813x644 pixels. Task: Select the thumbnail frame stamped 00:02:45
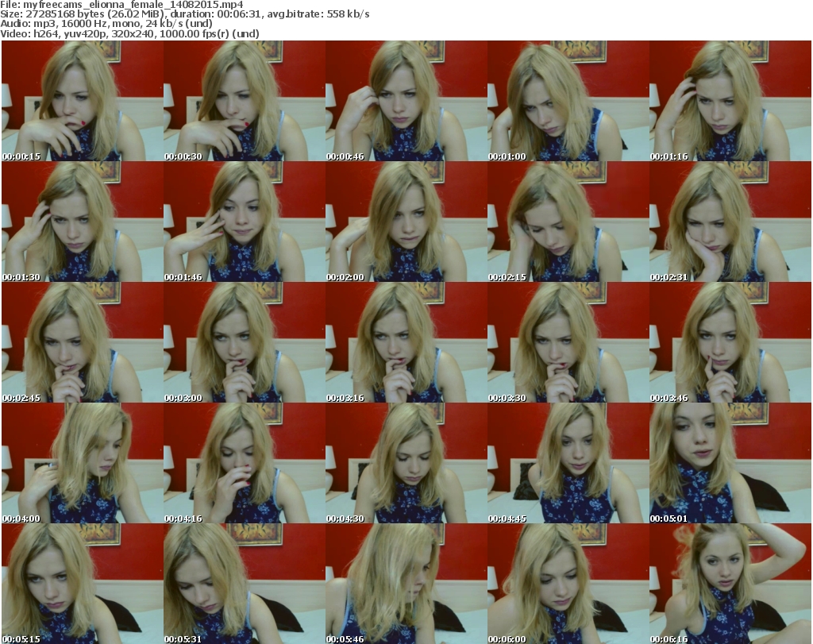pyautogui.click(x=83, y=343)
